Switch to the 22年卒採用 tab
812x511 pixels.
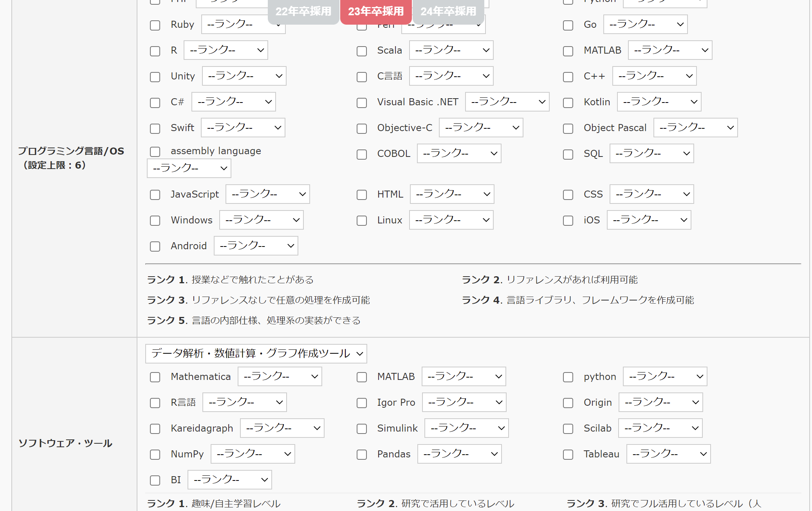303,11
